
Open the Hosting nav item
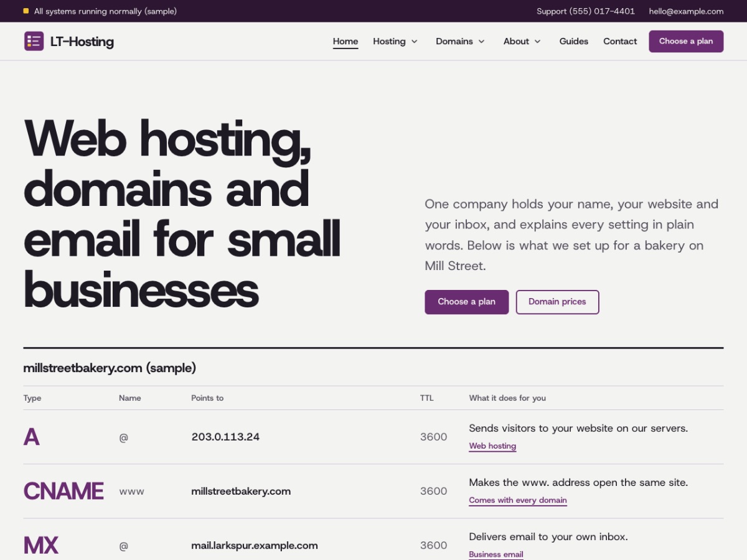390,41
